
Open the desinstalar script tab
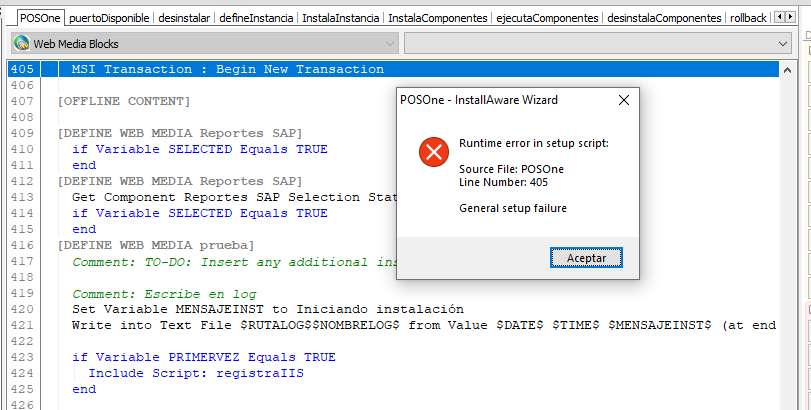pos(184,18)
